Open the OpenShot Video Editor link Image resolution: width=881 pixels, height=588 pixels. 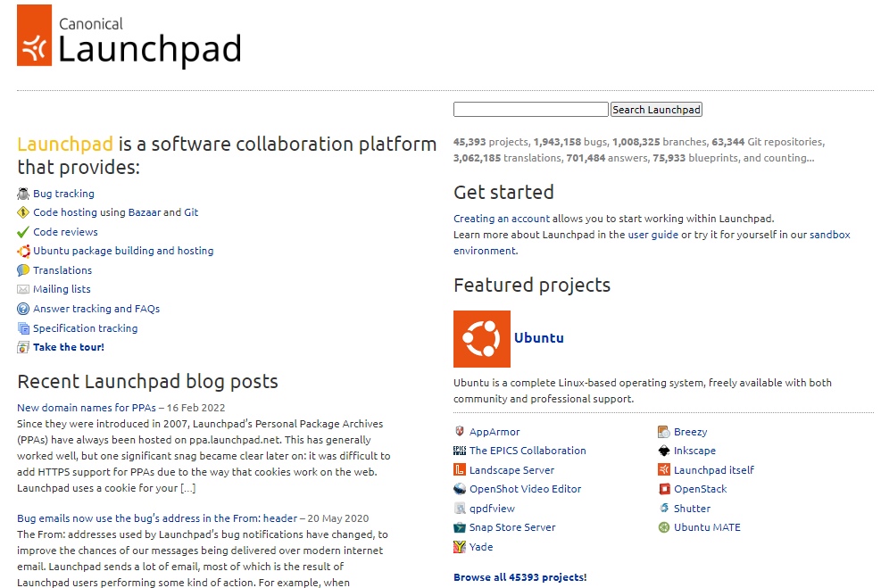click(x=526, y=489)
